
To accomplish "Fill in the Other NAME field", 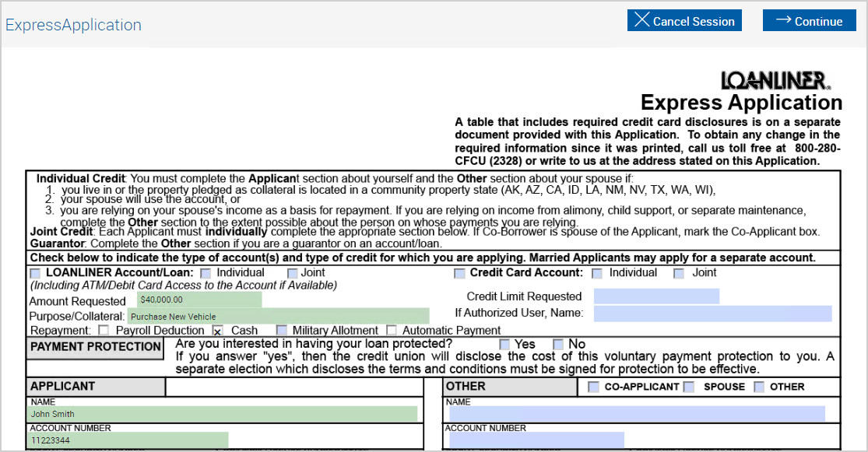I will (637, 414).
